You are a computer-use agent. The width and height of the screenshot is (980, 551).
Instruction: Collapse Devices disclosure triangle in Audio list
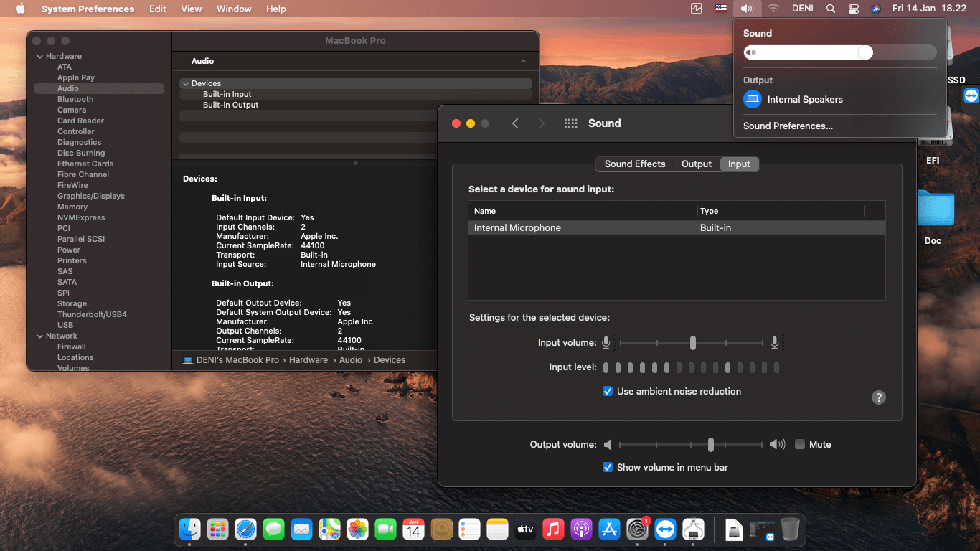tap(185, 84)
